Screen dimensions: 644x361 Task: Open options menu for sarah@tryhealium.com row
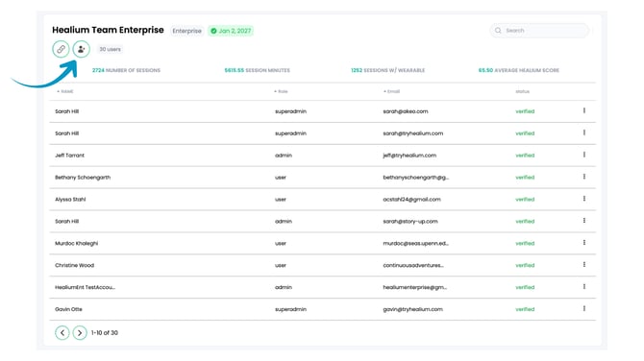coord(584,132)
